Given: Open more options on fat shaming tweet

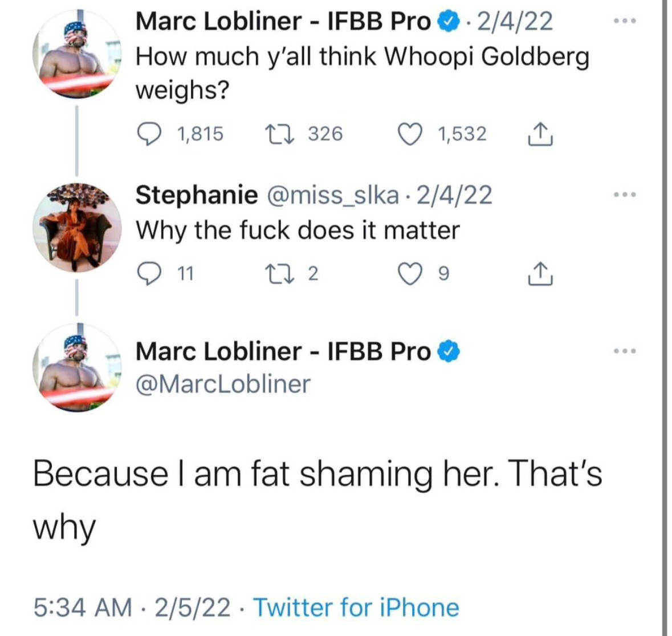Looking at the screenshot, I should click(x=625, y=351).
